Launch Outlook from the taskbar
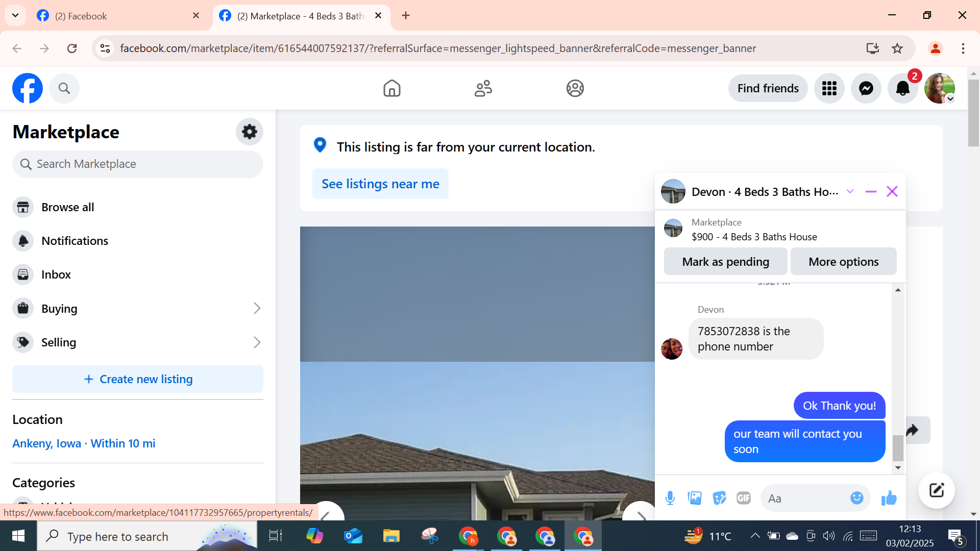 (x=353, y=536)
